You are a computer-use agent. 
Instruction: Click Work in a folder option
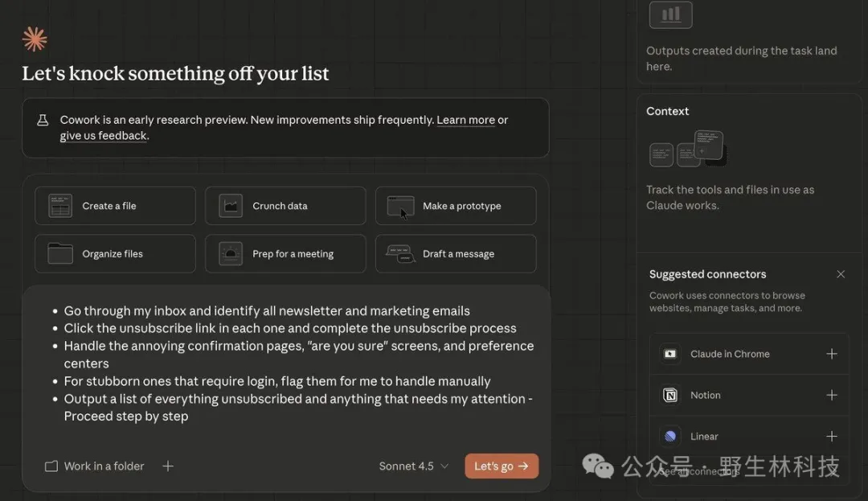click(x=95, y=466)
